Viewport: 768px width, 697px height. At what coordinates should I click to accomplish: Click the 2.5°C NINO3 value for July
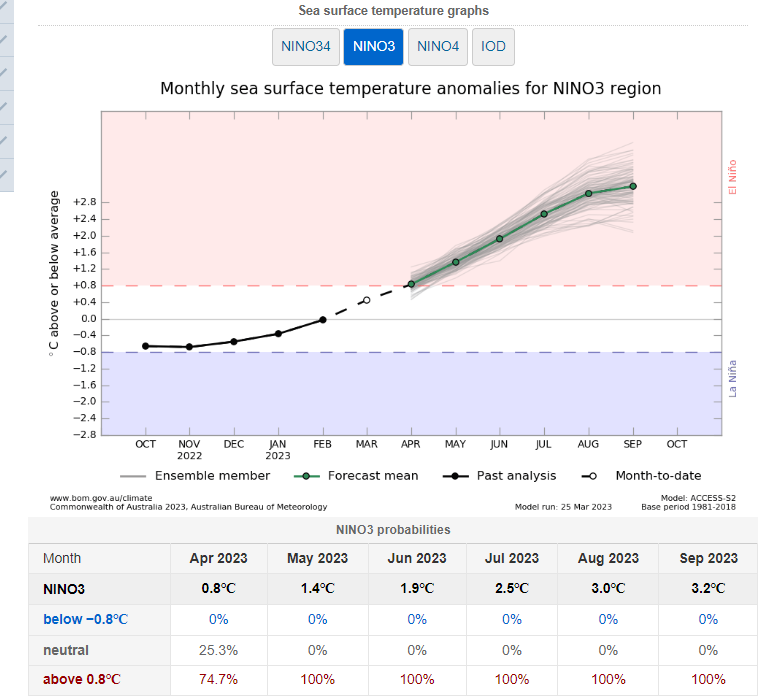(x=512, y=588)
